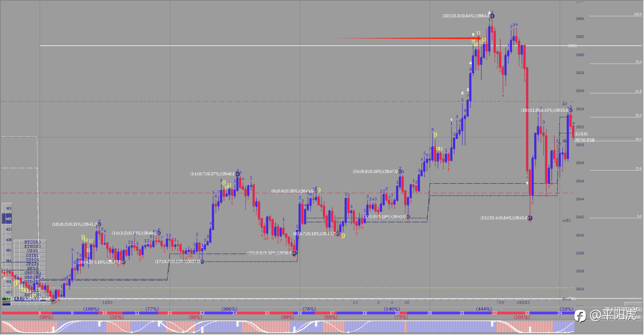644x335 pixels.
Task: Toggle the small box beside US500
Action: 17,260
